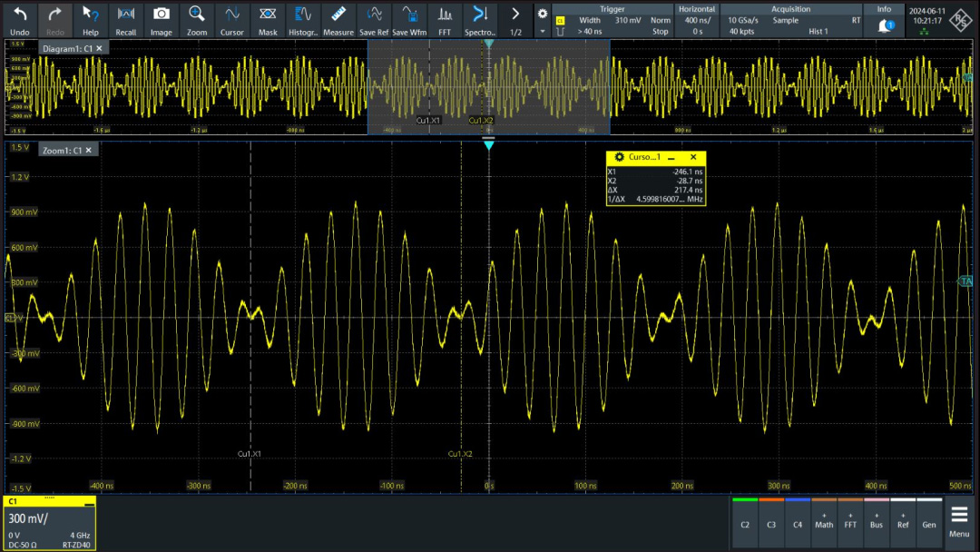Expand the small arrow below the gear

[x=543, y=31]
